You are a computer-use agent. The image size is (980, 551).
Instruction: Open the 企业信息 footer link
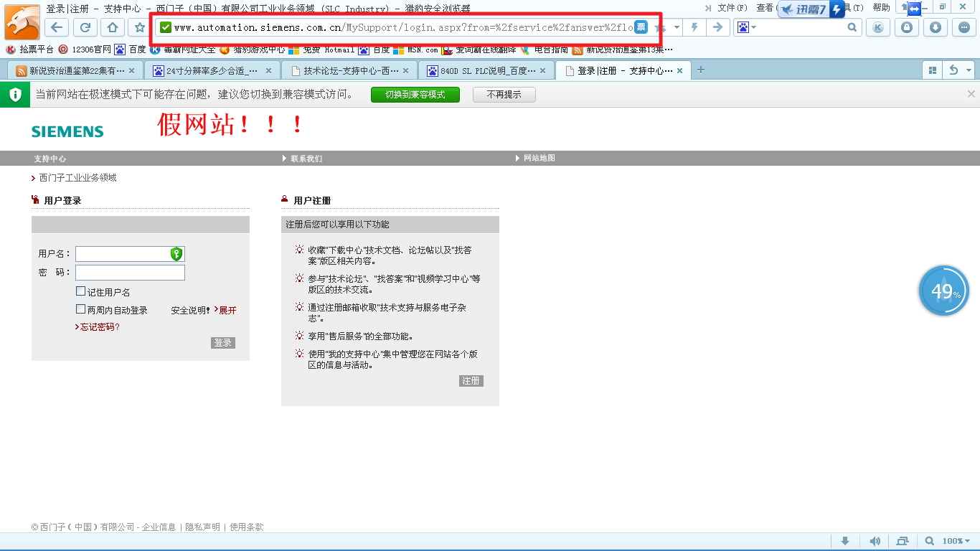pyautogui.click(x=159, y=527)
